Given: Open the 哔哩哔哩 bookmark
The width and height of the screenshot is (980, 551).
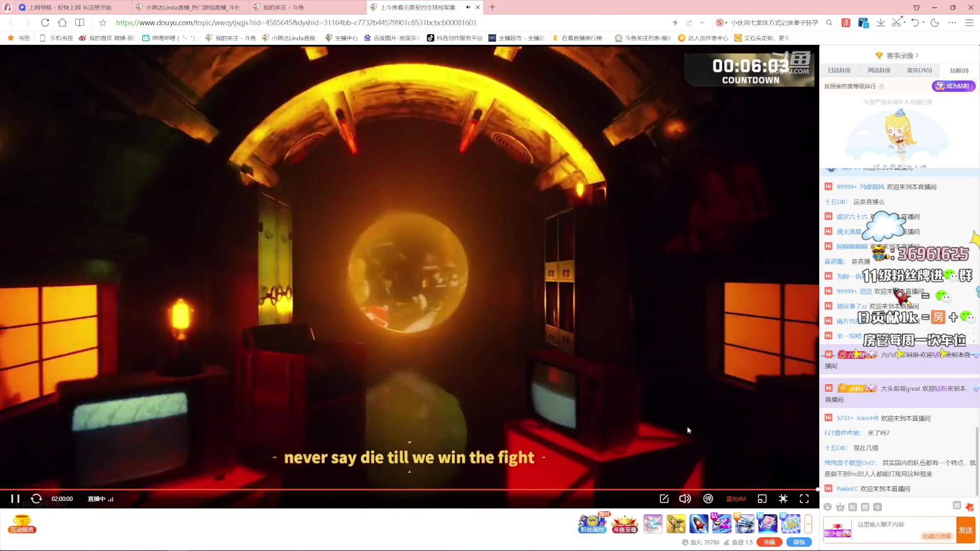Looking at the screenshot, I should tap(170, 38).
